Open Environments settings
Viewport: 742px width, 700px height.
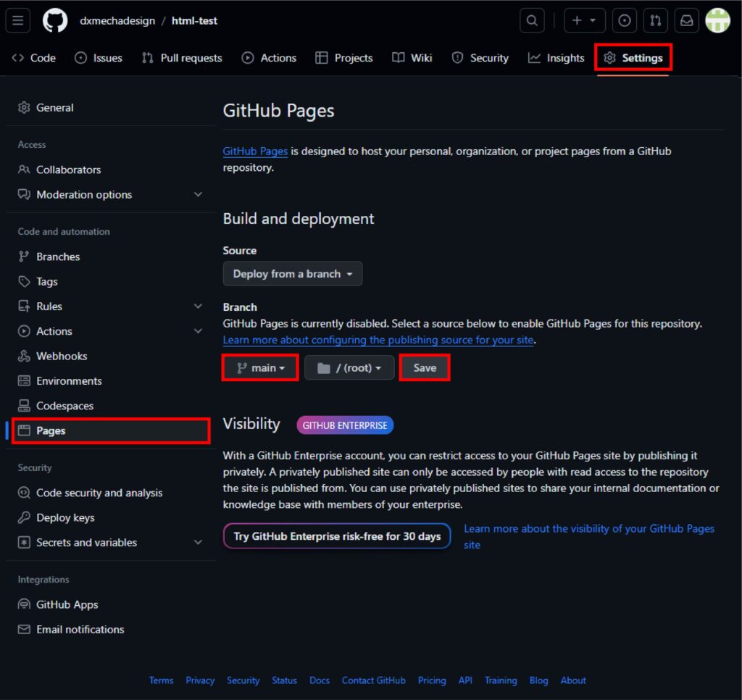point(111,381)
